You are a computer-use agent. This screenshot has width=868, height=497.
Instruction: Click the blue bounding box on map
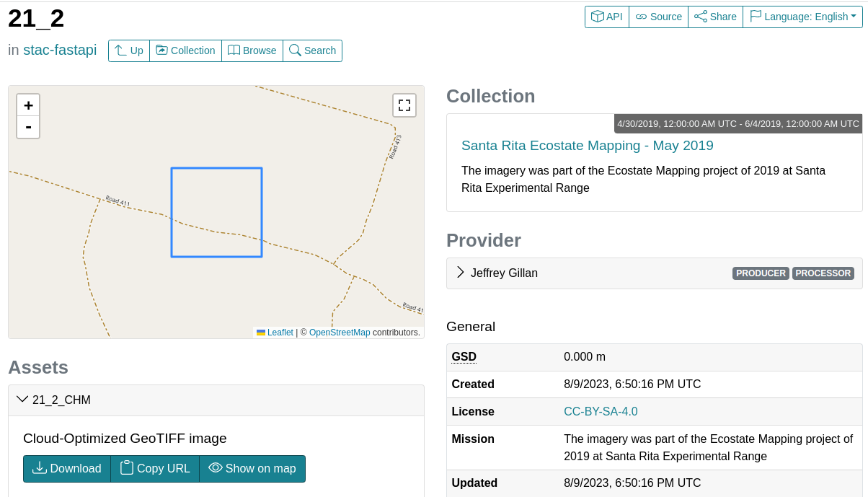(216, 212)
